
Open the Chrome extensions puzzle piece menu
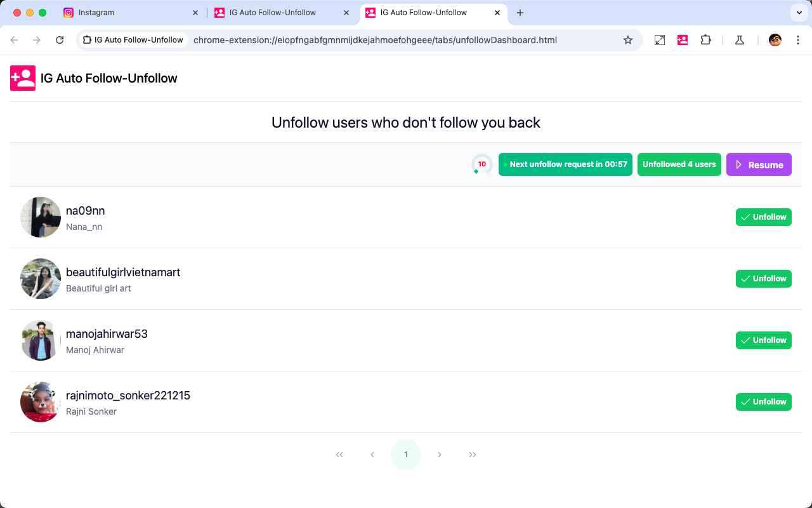705,39
